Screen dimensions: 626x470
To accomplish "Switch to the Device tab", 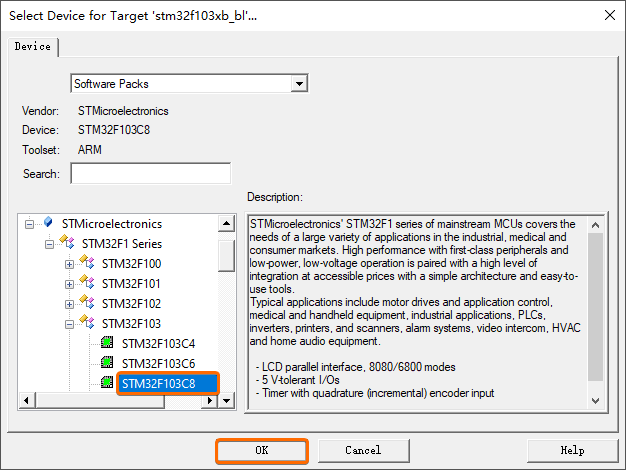I will [33, 47].
